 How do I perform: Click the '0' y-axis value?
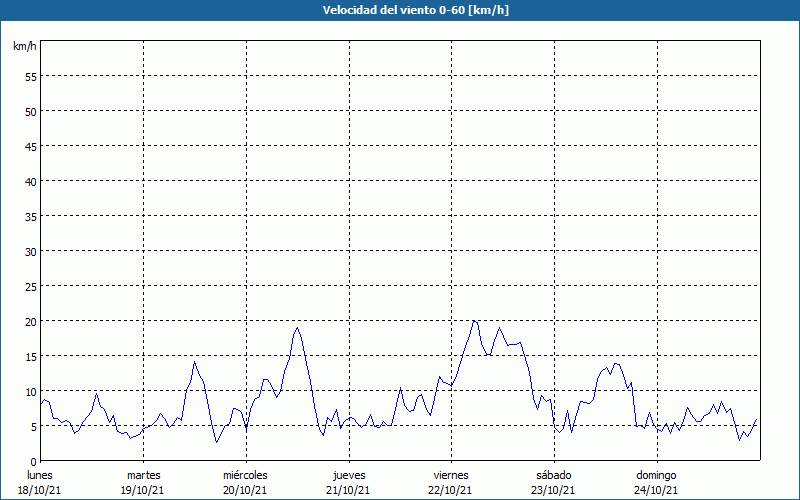click(x=34, y=462)
